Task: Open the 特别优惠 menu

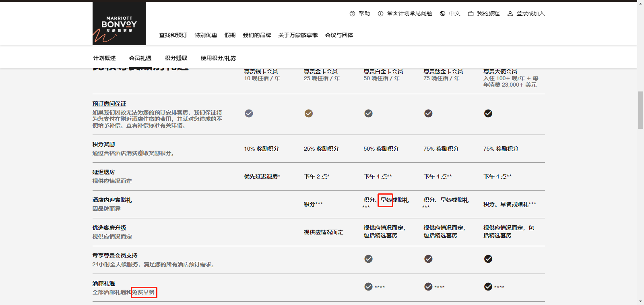Action: pyautogui.click(x=206, y=35)
